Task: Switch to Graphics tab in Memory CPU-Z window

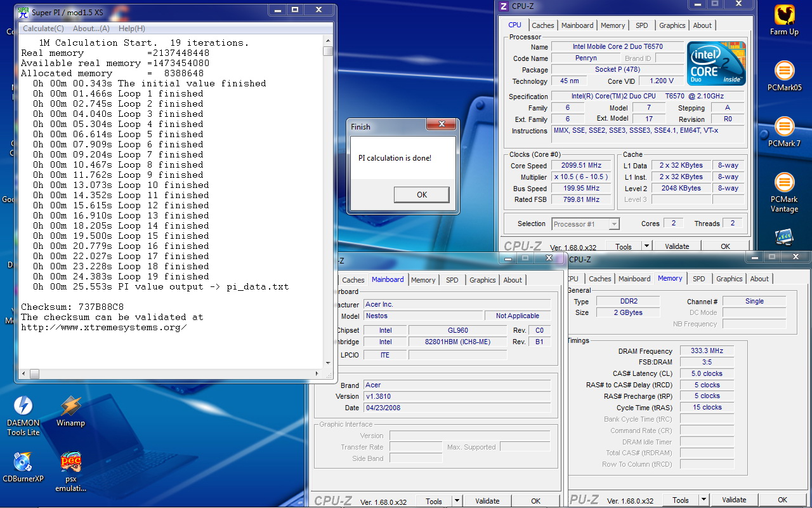Action: coord(730,279)
